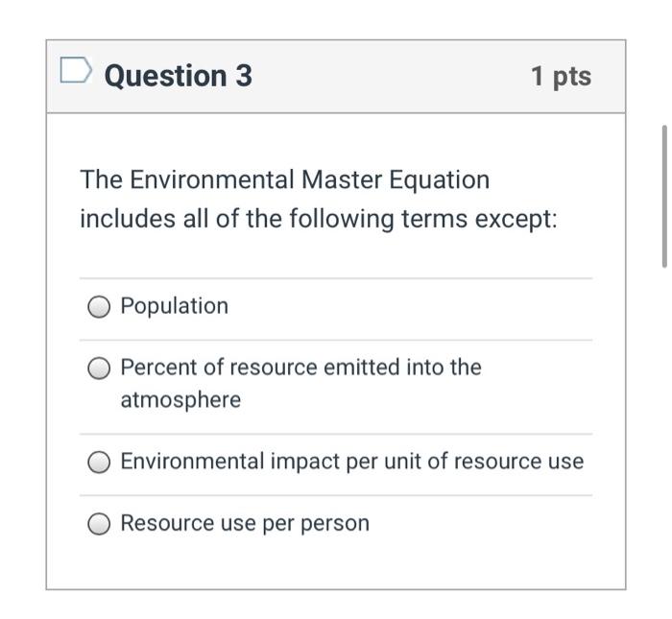Click the "Environmental impact per unit of resource use" label
Screen dimensions: 672x619
351,462
